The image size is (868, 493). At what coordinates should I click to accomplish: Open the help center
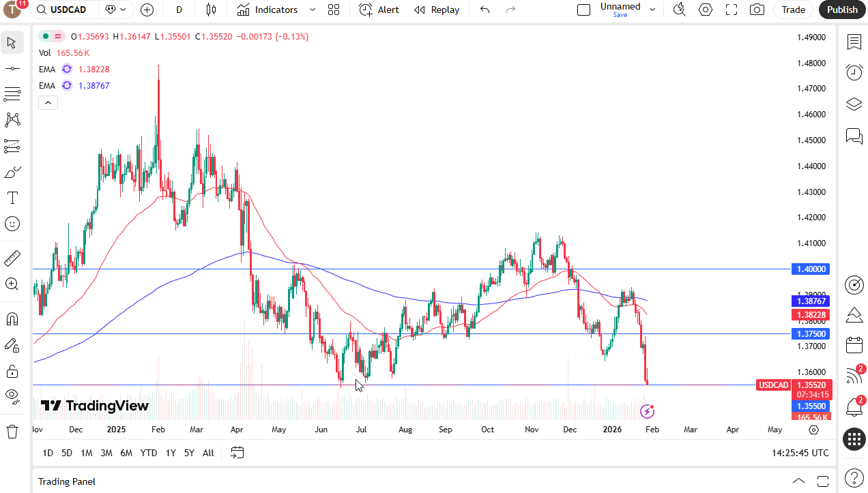[x=854, y=477]
